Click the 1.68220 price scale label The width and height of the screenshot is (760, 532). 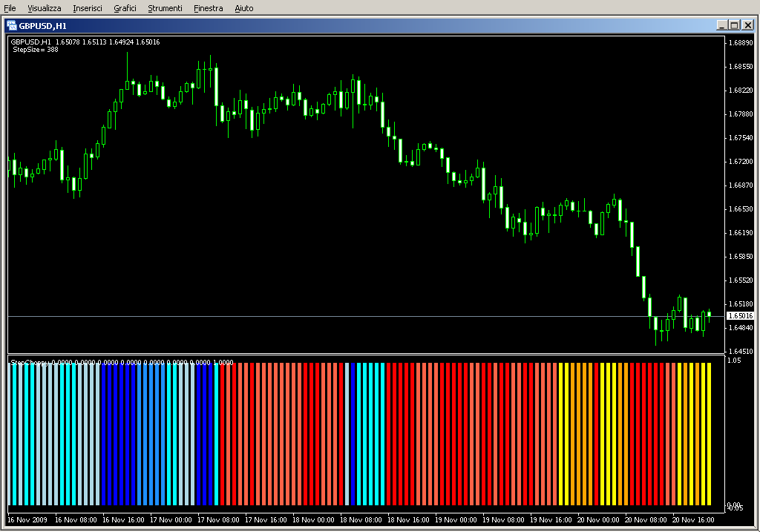pyautogui.click(x=741, y=90)
